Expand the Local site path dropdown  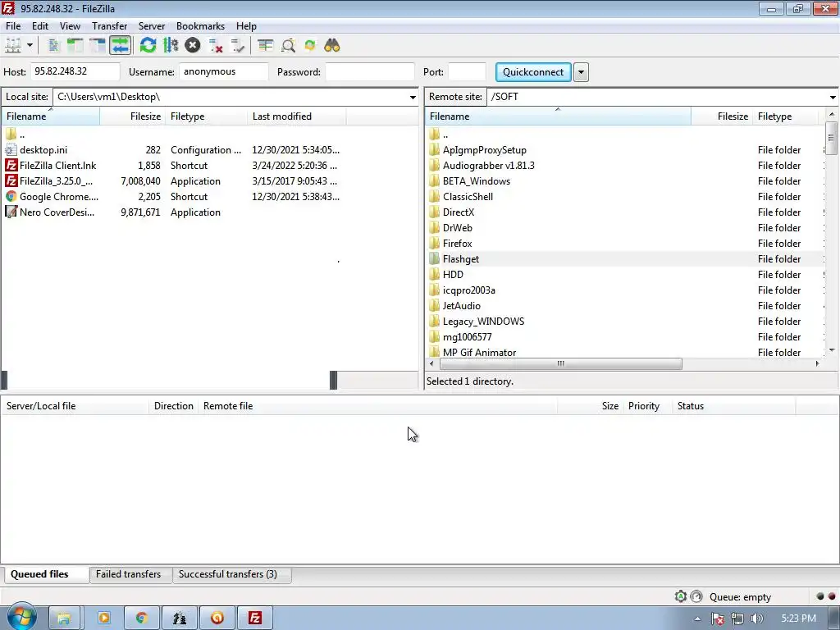pyautogui.click(x=413, y=97)
